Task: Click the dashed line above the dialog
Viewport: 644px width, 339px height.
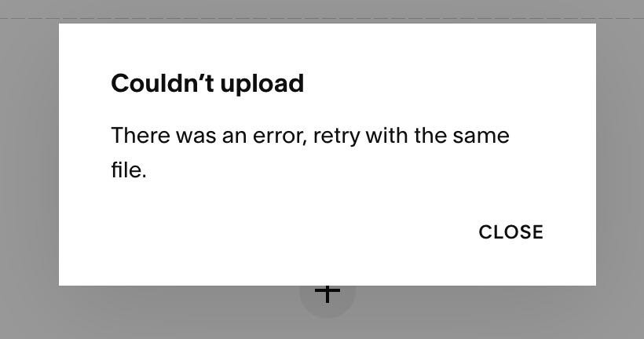Action: pyautogui.click(x=322, y=18)
